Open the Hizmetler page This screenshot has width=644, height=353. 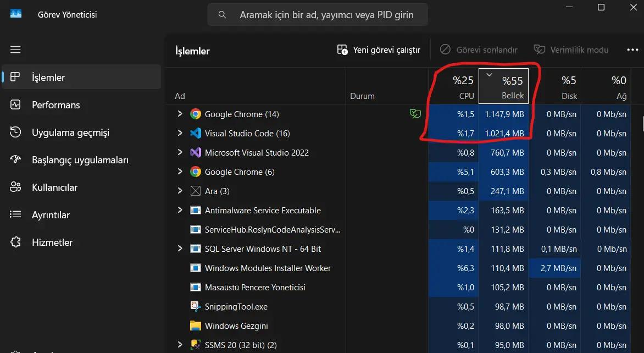coord(81,242)
